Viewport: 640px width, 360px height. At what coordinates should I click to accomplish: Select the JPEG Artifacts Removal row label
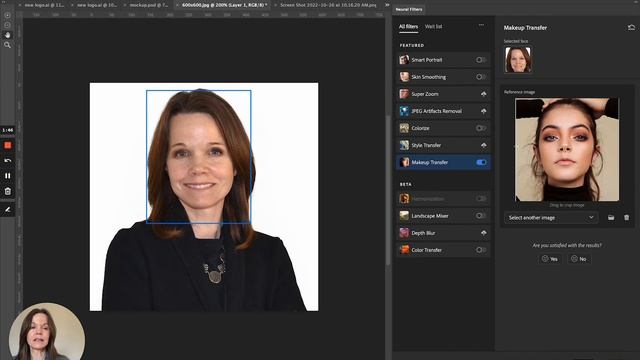(x=436, y=111)
